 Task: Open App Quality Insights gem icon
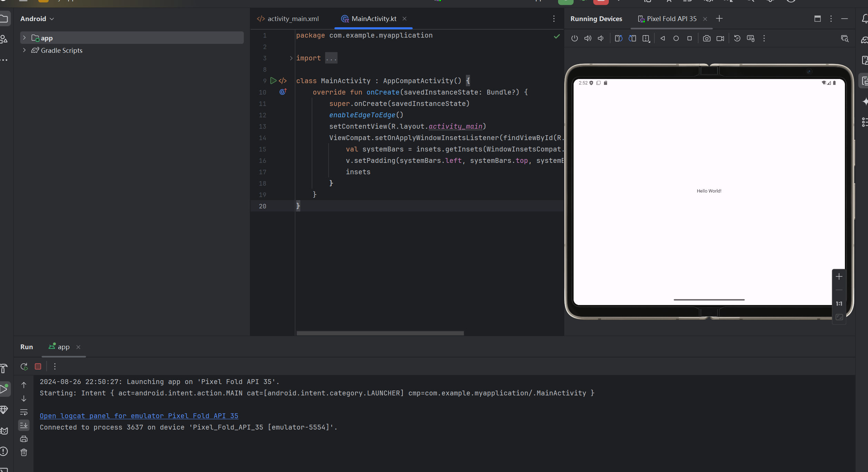coord(4,410)
